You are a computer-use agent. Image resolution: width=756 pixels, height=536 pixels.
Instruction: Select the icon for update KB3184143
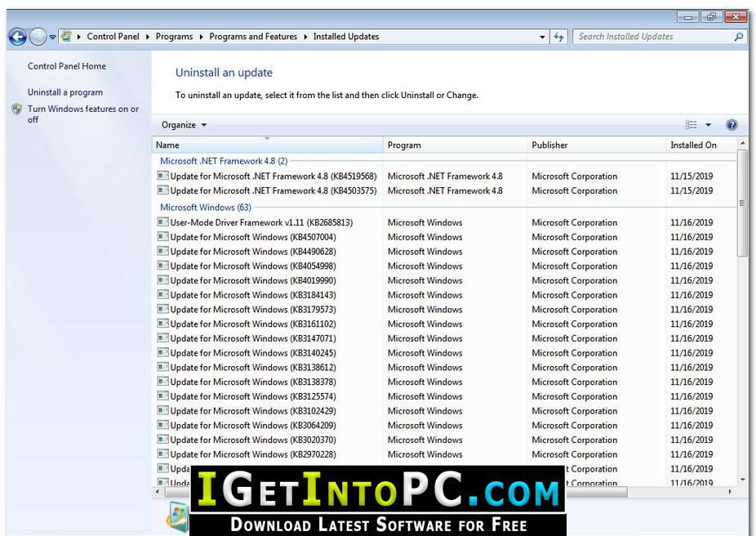tap(163, 295)
